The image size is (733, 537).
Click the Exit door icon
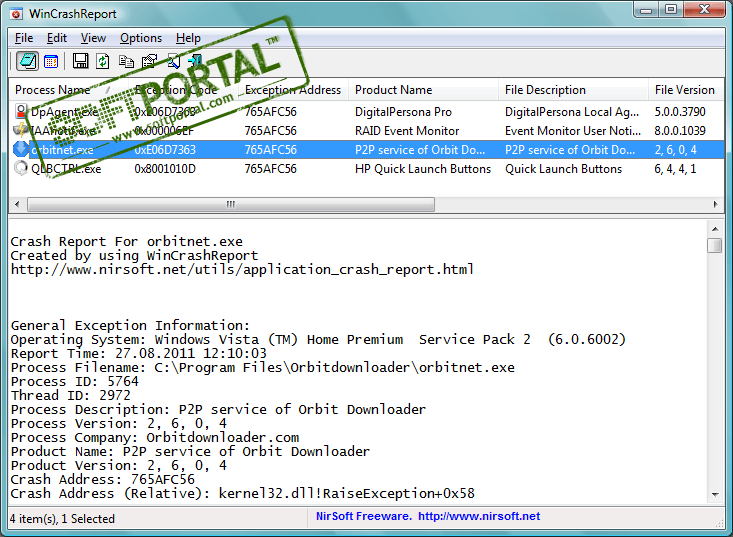tap(195, 61)
